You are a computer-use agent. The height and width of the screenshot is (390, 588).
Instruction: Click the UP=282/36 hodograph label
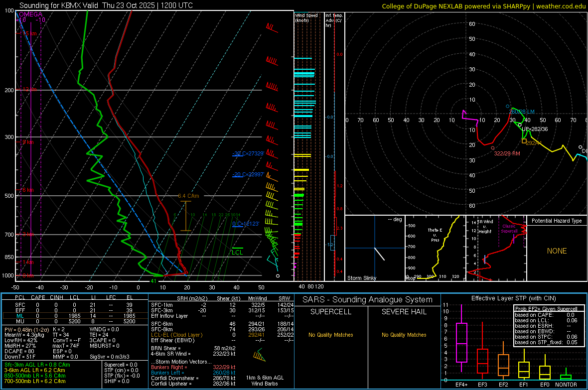pyautogui.click(x=535, y=129)
